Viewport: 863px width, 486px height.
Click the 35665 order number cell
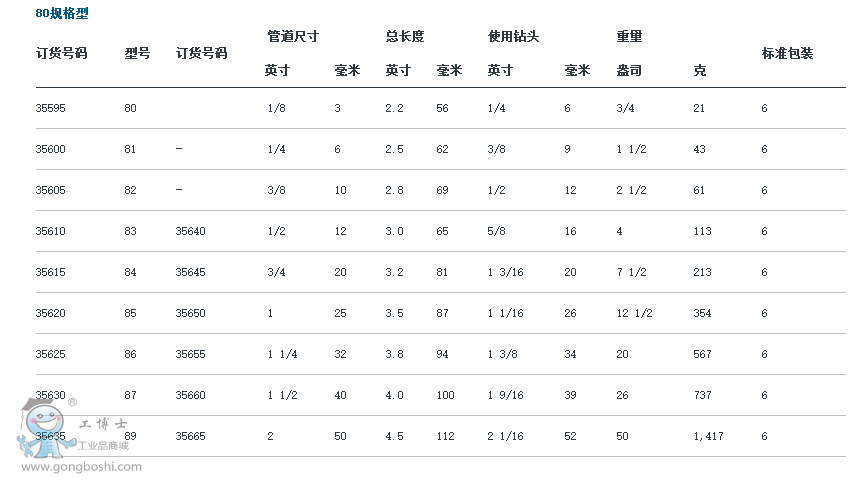pos(190,436)
